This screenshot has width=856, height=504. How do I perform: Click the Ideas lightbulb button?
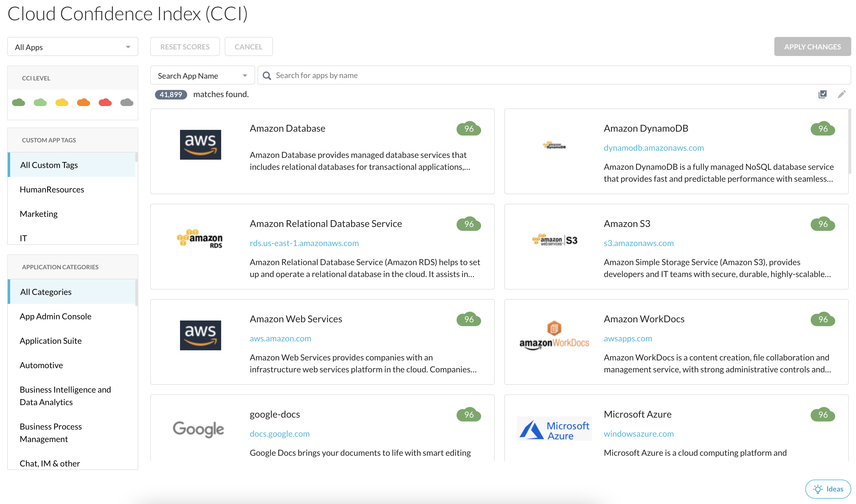coord(828,489)
